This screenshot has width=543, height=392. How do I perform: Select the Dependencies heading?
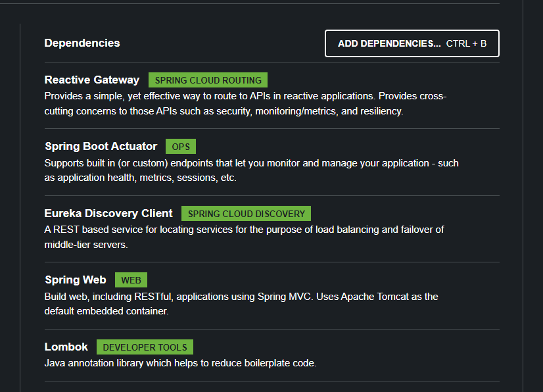pos(82,43)
